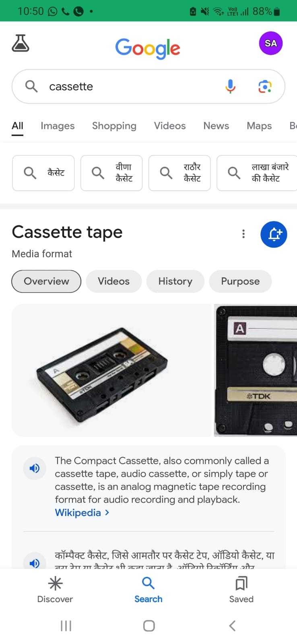Image resolution: width=297 pixels, height=644 pixels.
Task: Focus the cassette search box
Action: (x=148, y=87)
